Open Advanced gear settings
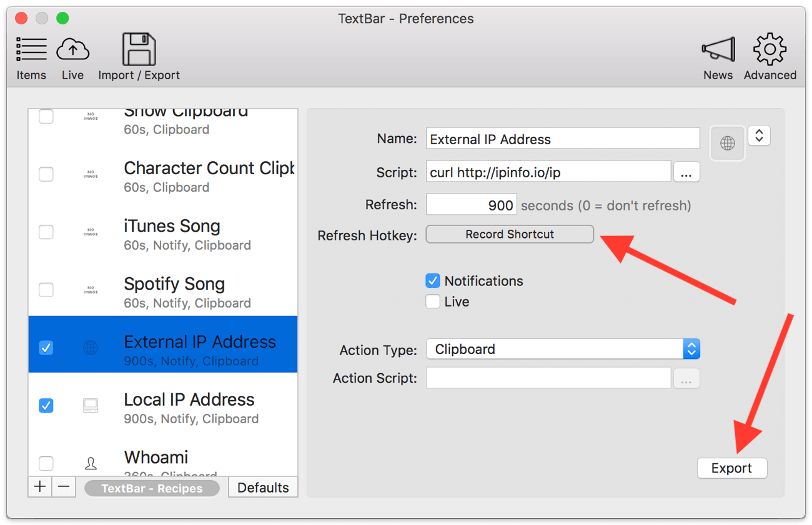 pos(770,51)
